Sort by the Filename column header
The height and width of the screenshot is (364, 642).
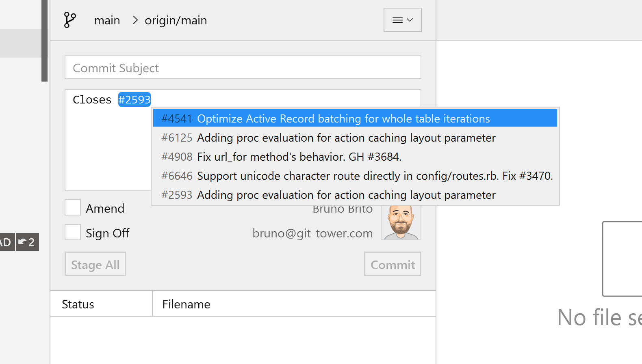[186, 304]
